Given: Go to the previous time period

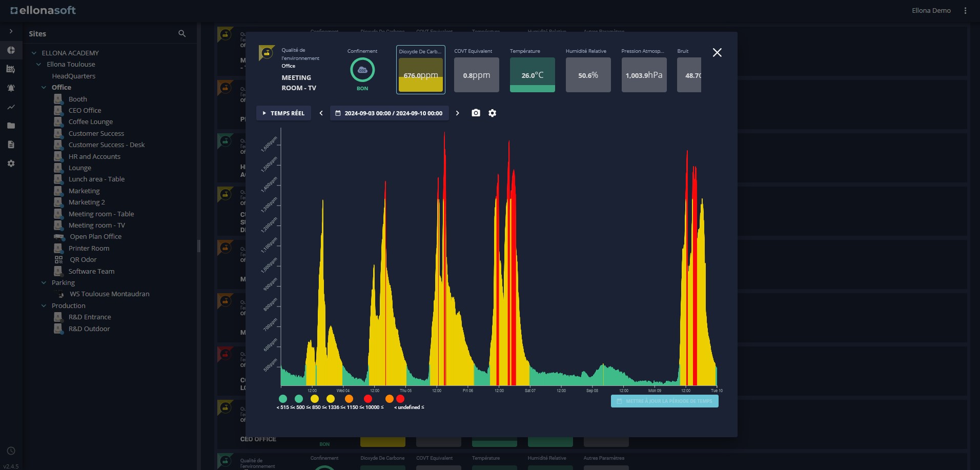Looking at the screenshot, I should [321, 113].
